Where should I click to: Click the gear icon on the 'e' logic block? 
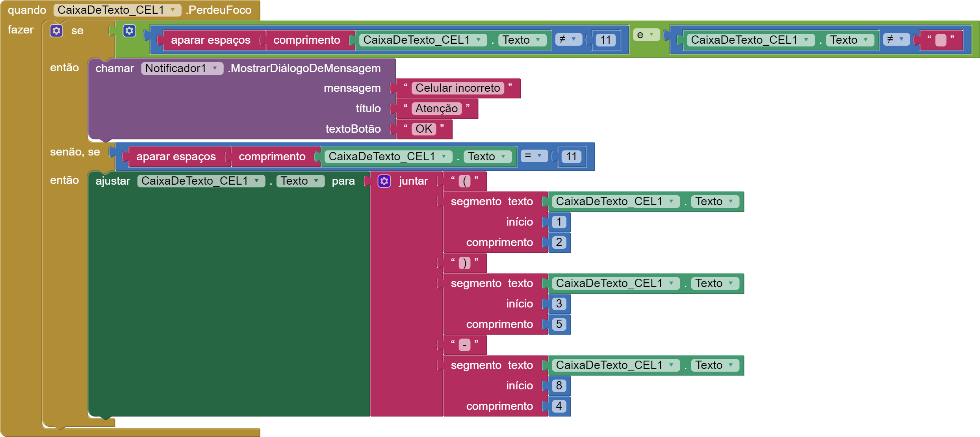129,31
